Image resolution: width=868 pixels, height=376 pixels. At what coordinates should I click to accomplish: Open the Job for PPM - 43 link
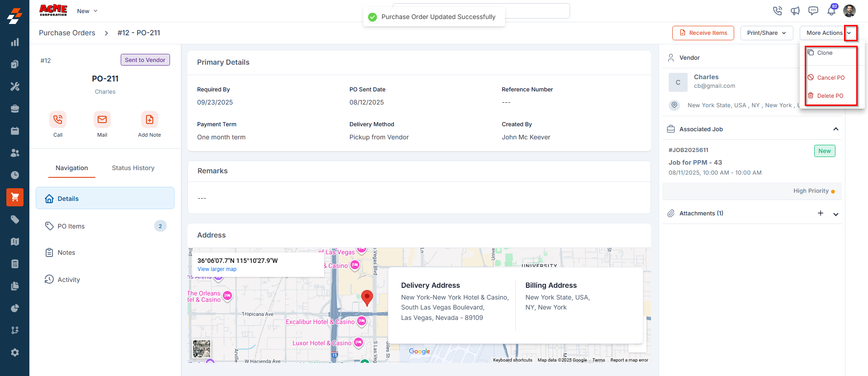tap(695, 162)
